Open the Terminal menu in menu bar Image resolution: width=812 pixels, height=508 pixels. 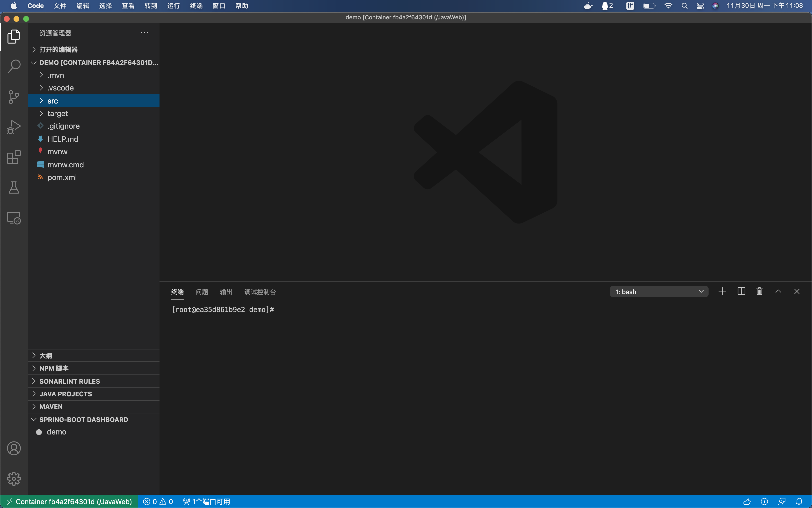pyautogui.click(x=196, y=6)
